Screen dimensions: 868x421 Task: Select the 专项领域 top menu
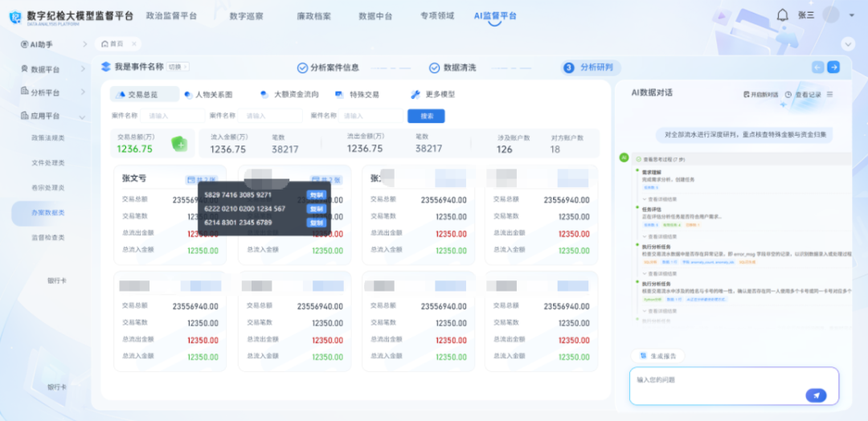[x=437, y=16]
